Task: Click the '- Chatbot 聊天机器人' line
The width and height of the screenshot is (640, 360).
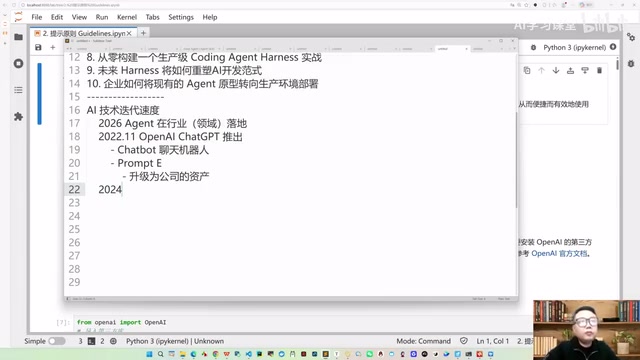Action: [x=160, y=150]
